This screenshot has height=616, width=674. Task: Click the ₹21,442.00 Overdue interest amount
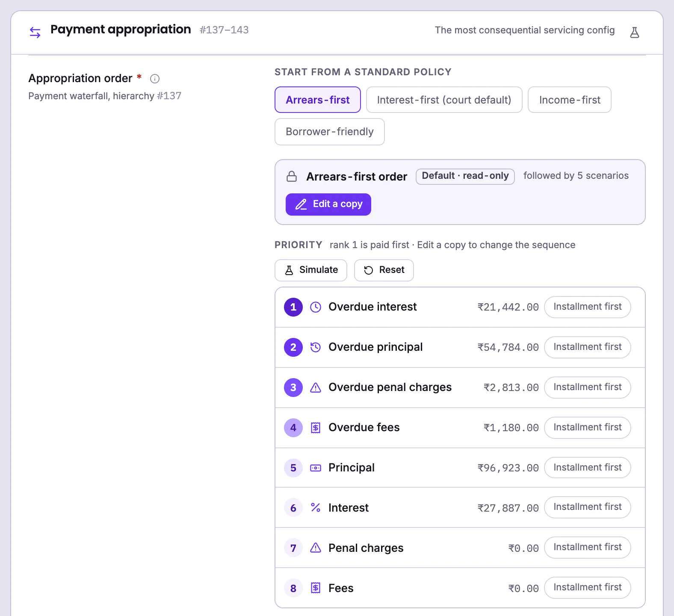pyautogui.click(x=508, y=307)
